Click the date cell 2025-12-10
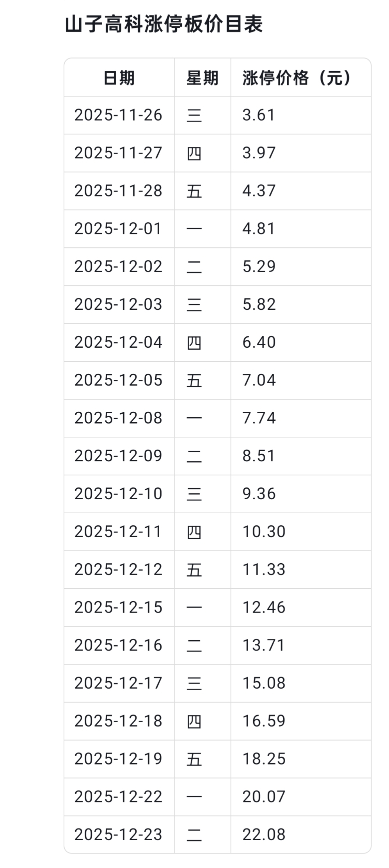The height and width of the screenshot is (868, 389). pyautogui.click(x=118, y=494)
